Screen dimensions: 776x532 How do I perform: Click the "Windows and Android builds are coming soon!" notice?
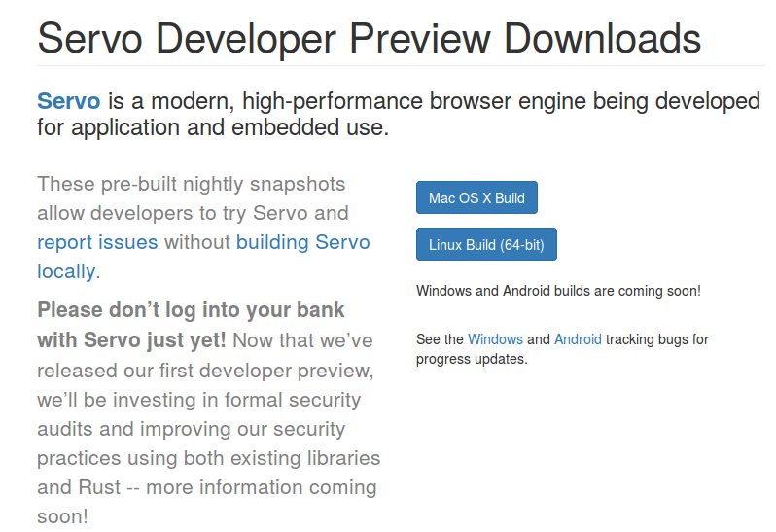click(558, 291)
